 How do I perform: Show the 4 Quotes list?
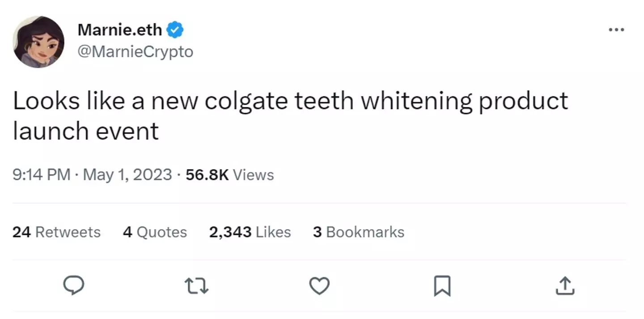coord(155,232)
